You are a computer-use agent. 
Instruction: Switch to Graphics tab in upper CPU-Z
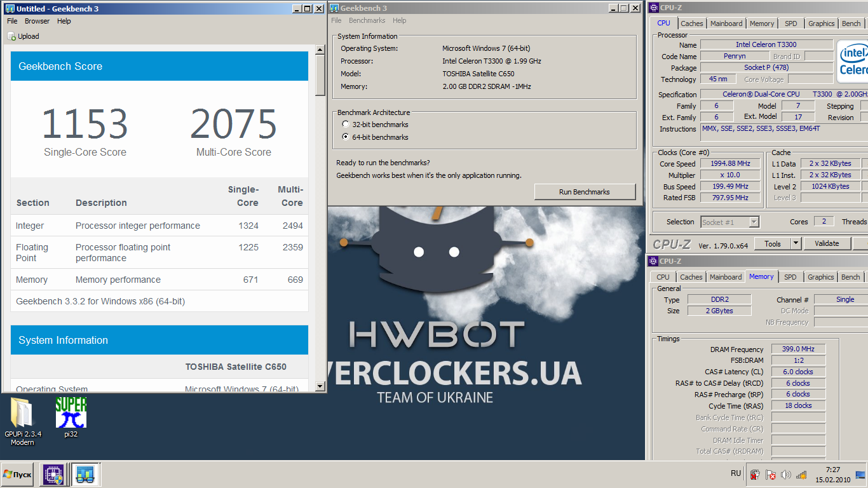coord(822,24)
